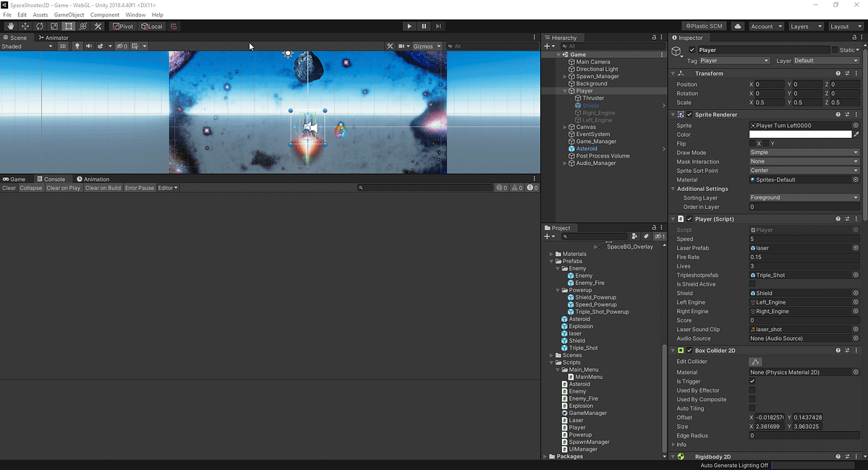Open the Rect Transform tool
868x470 pixels.
click(x=67, y=26)
